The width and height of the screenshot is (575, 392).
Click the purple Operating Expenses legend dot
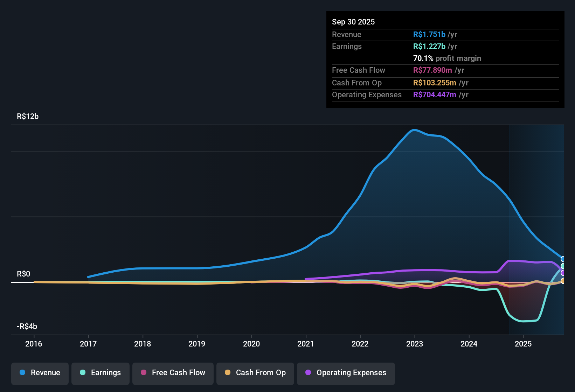(x=308, y=373)
